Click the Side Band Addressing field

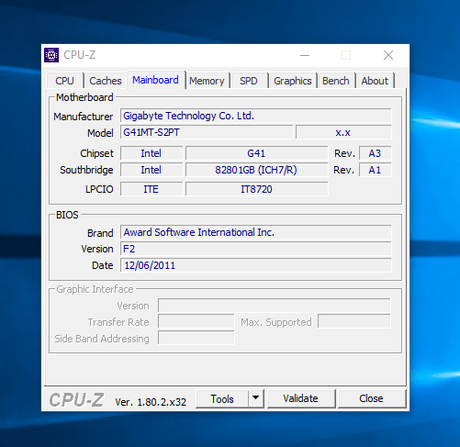[x=196, y=338]
